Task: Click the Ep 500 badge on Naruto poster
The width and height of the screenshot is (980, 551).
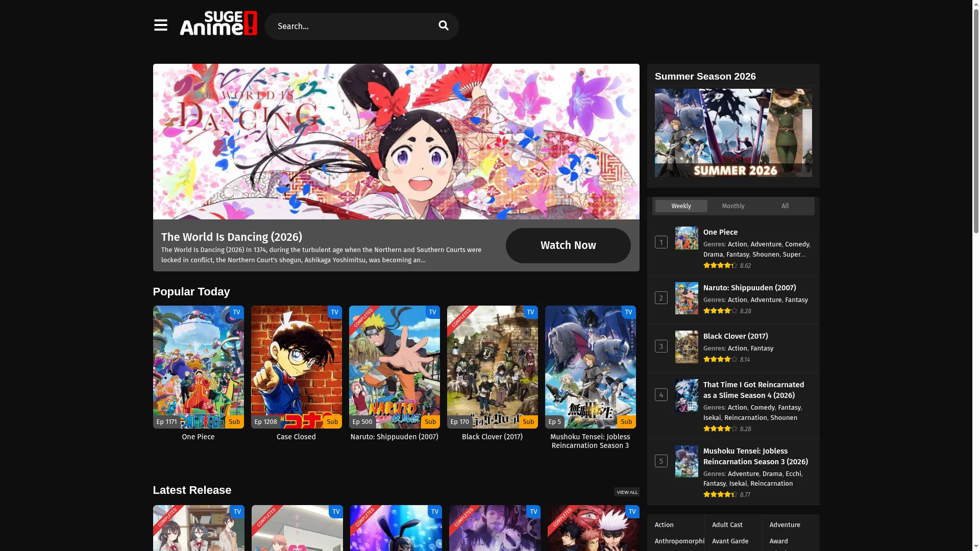Action: [362, 422]
